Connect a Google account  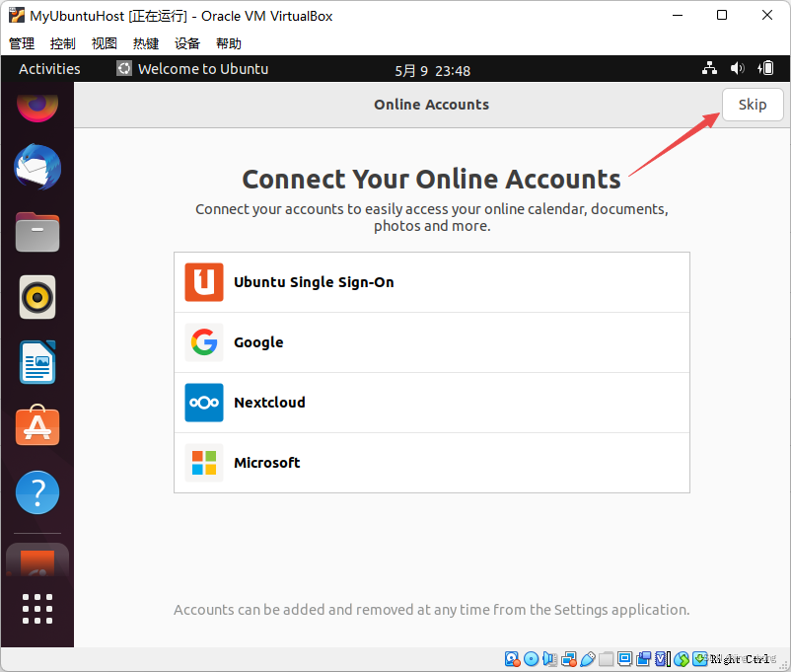[x=432, y=342]
